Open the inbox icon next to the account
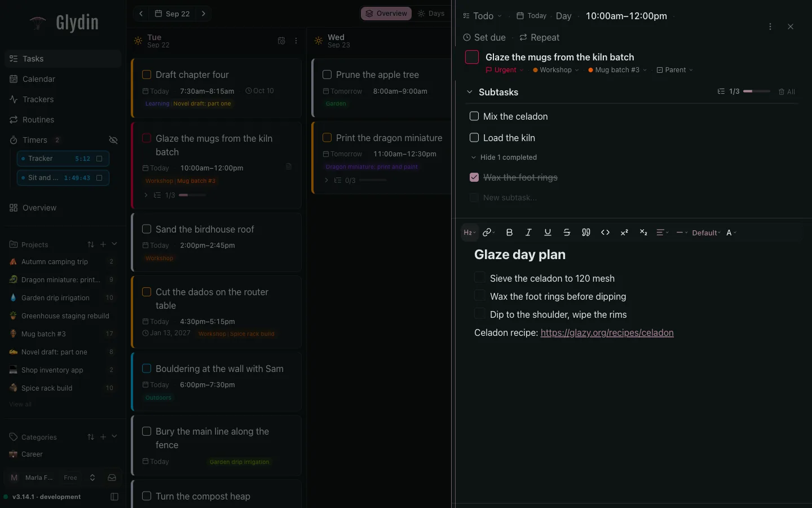Image resolution: width=812 pixels, height=508 pixels. (x=112, y=478)
